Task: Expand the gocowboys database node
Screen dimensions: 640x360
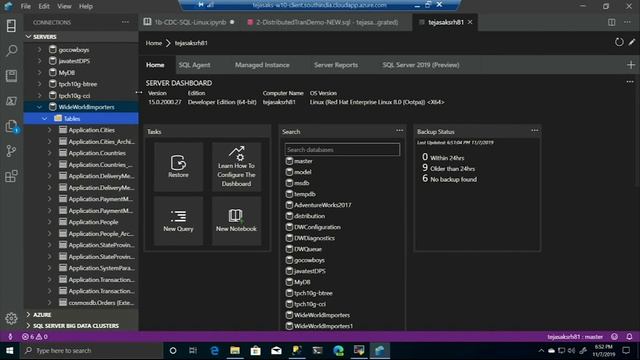Action: coord(40,50)
